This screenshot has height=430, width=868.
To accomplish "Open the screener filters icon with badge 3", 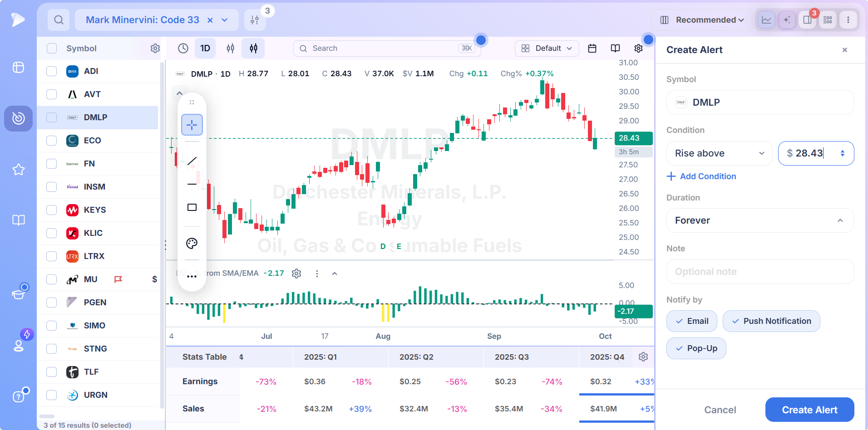I will coord(255,20).
